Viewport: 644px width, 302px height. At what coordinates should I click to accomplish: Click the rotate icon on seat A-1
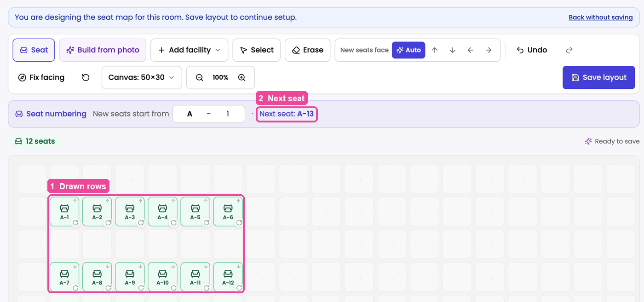[x=75, y=222]
